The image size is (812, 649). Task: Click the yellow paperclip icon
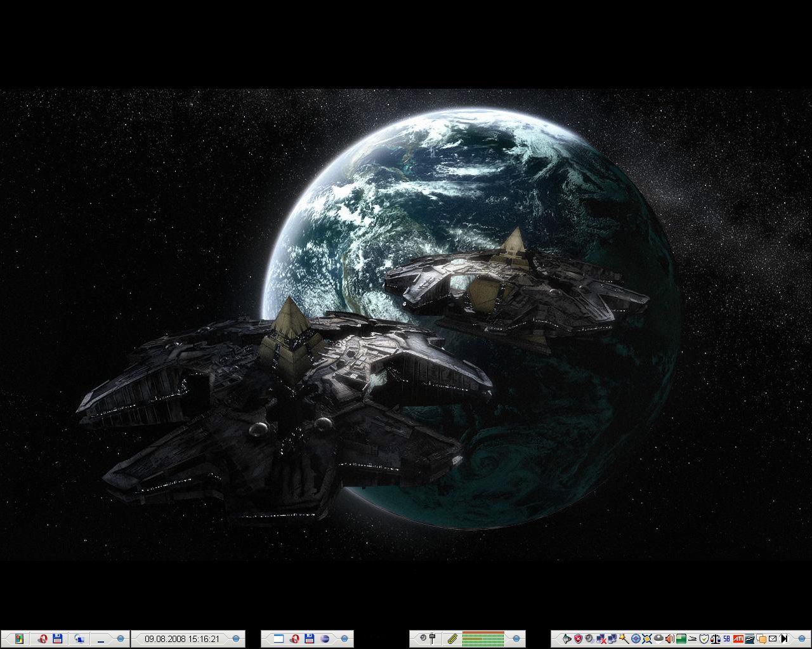[x=452, y=638]
